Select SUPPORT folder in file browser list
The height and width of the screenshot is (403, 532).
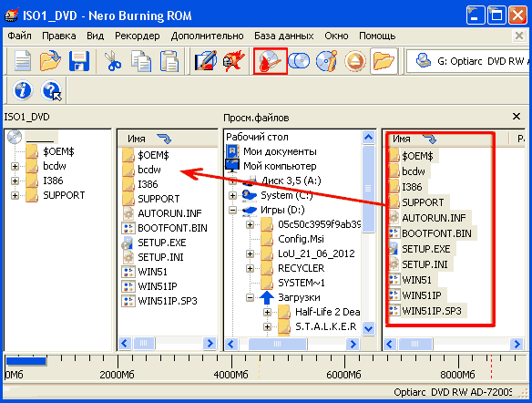[x=423, y=202]
